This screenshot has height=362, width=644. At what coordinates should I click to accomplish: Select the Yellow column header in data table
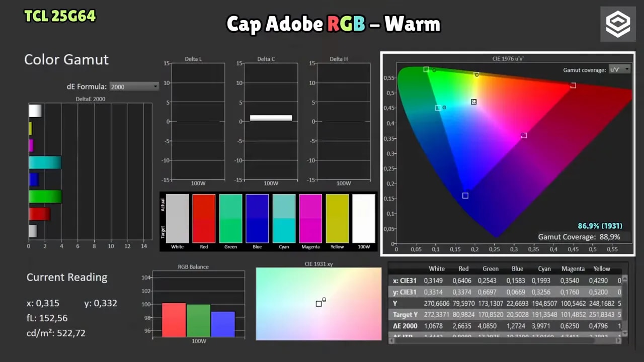pyautogui.click(x=601, y=269)
